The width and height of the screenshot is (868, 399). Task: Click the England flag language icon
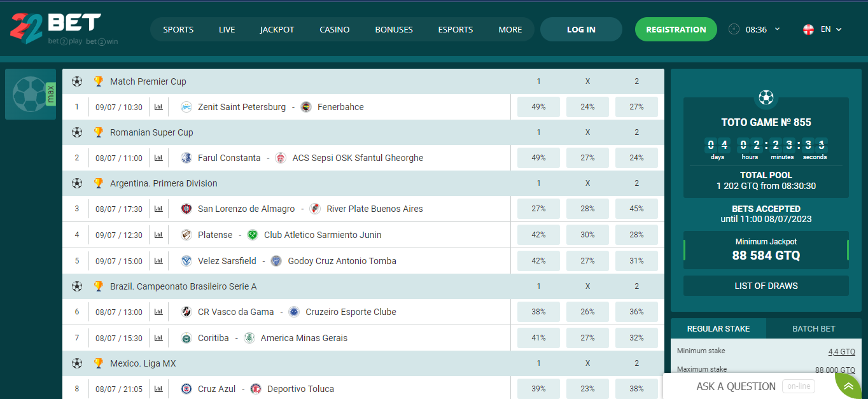[x=808, y=29]
